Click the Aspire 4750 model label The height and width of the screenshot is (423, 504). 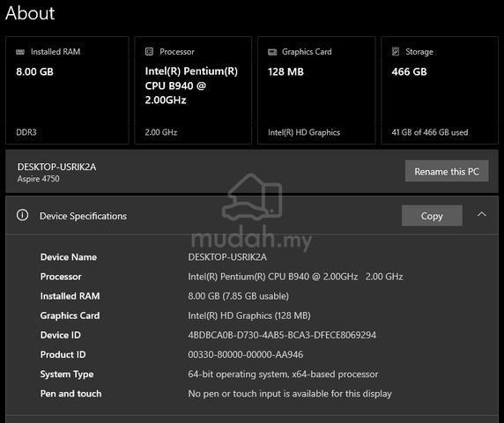[38, 179]
